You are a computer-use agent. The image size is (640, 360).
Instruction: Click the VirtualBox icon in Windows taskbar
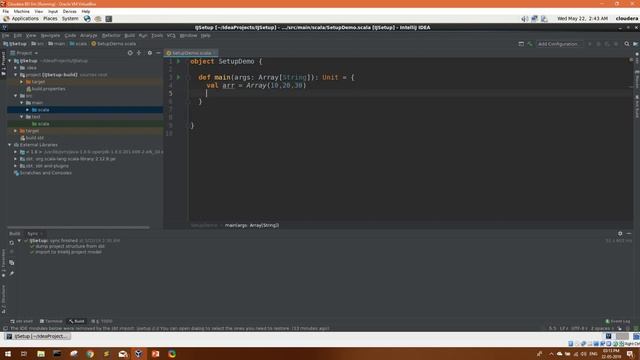coord(139,354)
